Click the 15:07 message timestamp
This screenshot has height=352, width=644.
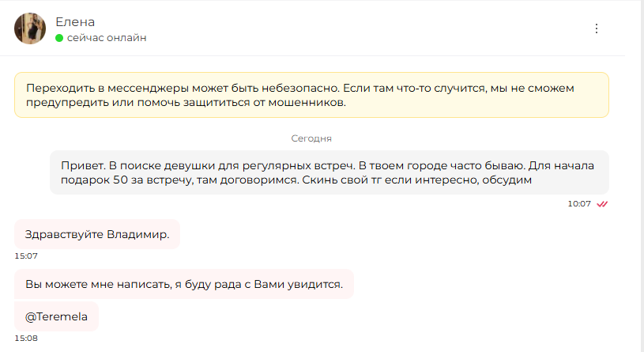click(26, 256)
